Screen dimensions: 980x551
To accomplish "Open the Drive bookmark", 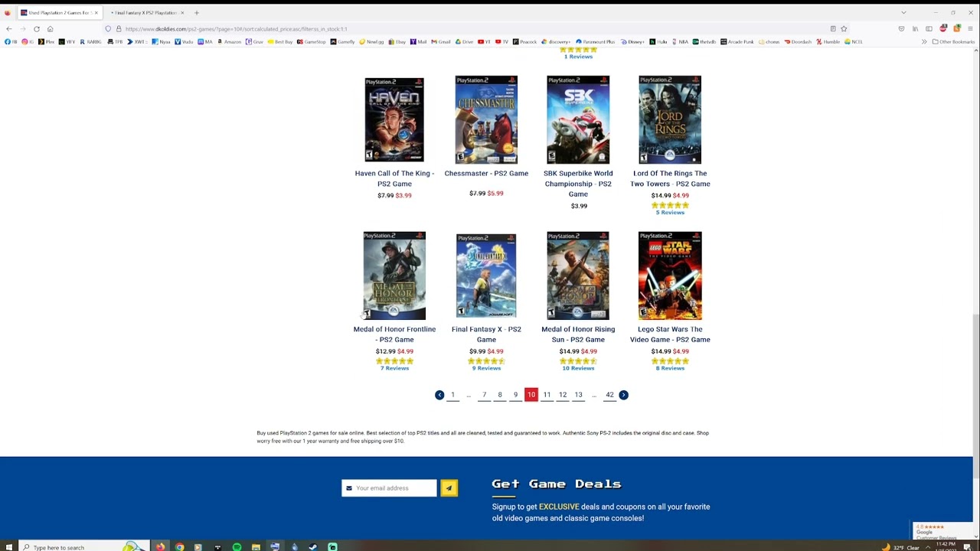I will (x=465, y=41).
